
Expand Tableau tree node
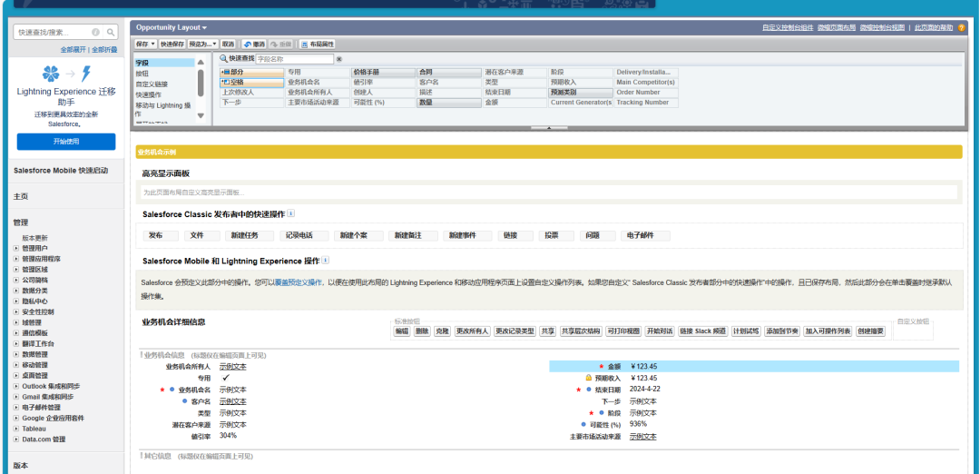[x=16, y=429]
